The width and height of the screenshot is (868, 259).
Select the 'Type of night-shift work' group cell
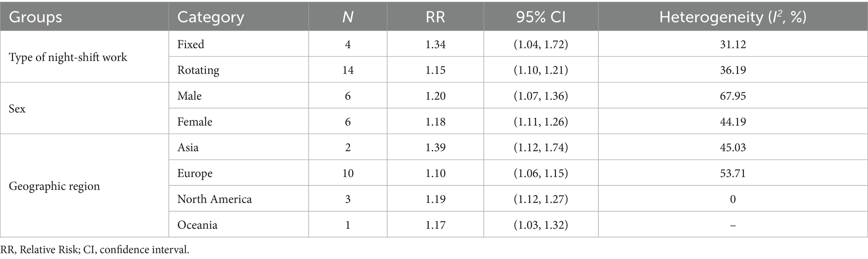tap(68, 57)
